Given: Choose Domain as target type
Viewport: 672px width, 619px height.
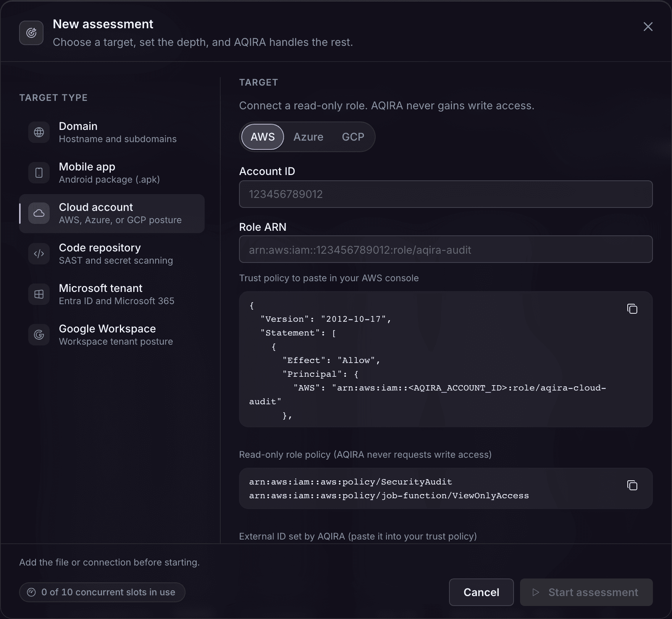Looking at the screenshot, I should tap(112, 132).
